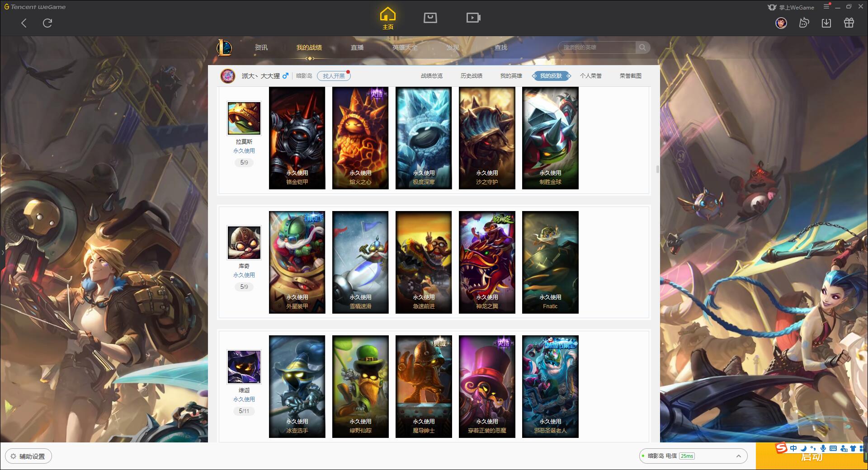868x470 pixels.
Task: Click the 维迦 champion portrait
Action: coord(244,367)
